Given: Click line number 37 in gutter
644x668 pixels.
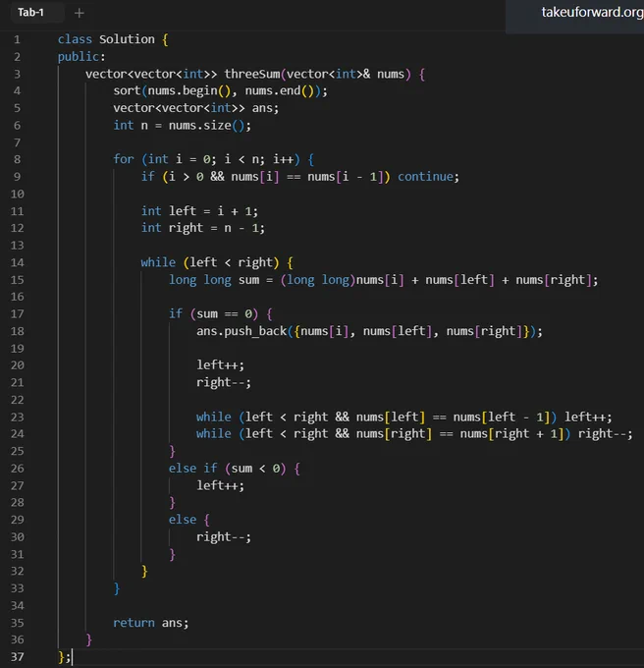Looking at the screenshot, I should click(17, 657).
